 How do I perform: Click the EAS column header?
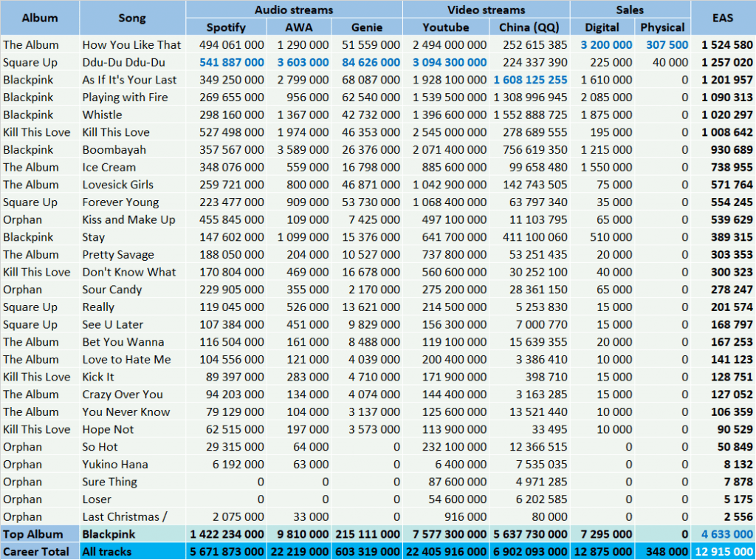point(723,18)
